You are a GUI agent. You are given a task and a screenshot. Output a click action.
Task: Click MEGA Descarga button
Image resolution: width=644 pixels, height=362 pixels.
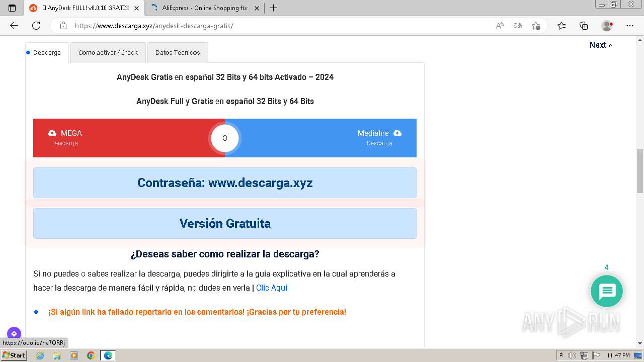pos(129,138)
